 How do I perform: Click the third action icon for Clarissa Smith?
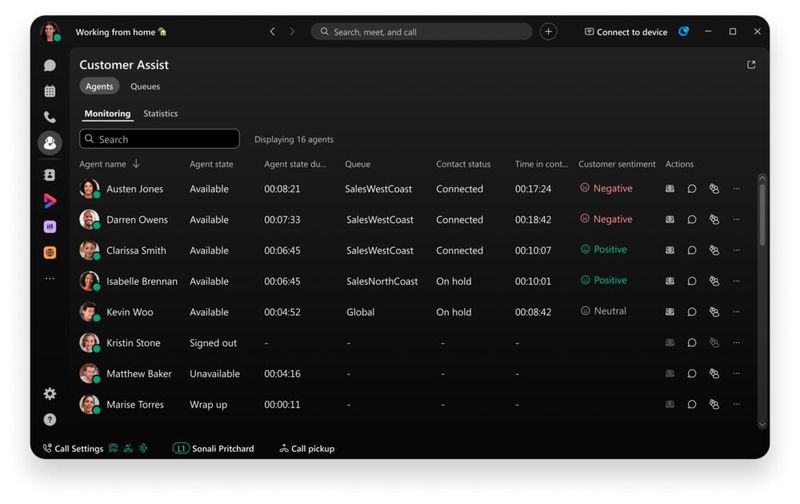tap(714, 251)
